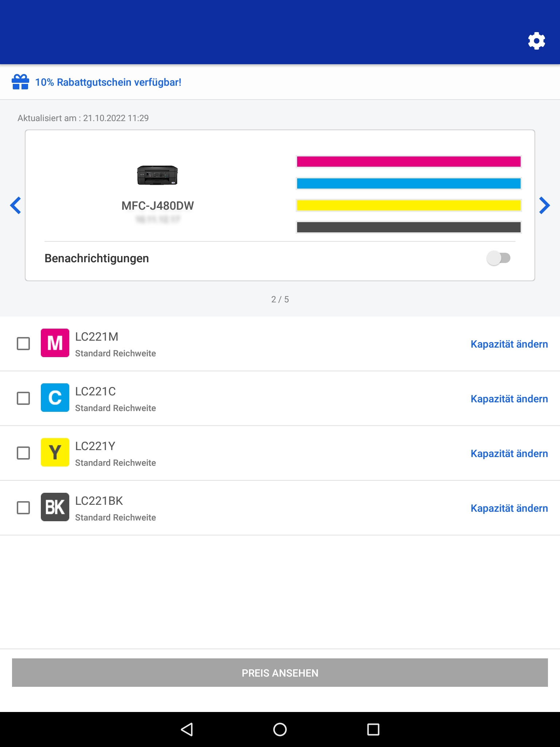The height and width of the screenshot is (747, 560).
Task: Open the 10% Rabattgutschein verfügbar link
Action: pos(108,82)
